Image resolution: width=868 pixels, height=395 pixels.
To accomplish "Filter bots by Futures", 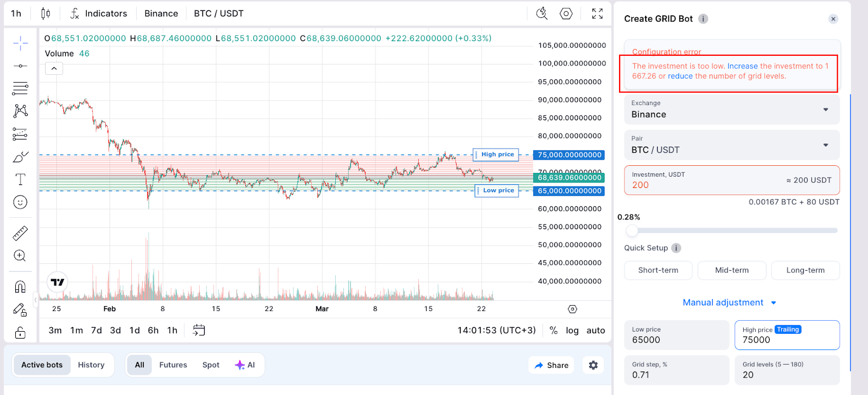I will click(173, 365).
